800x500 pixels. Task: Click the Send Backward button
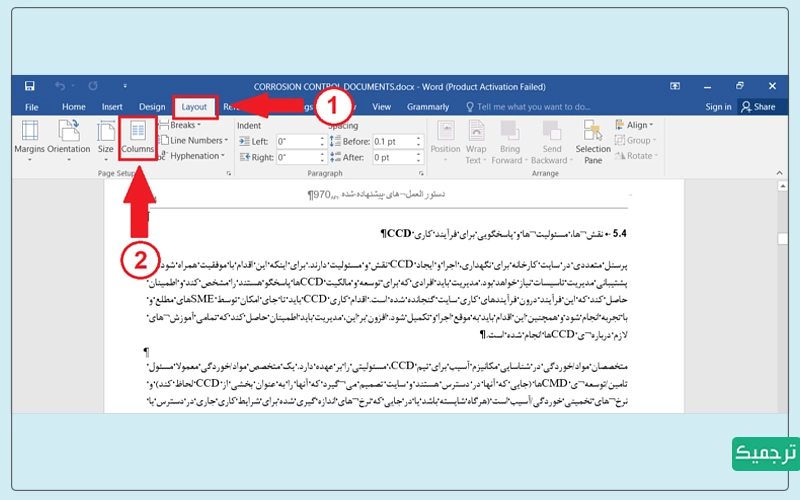tap(551, 142)
